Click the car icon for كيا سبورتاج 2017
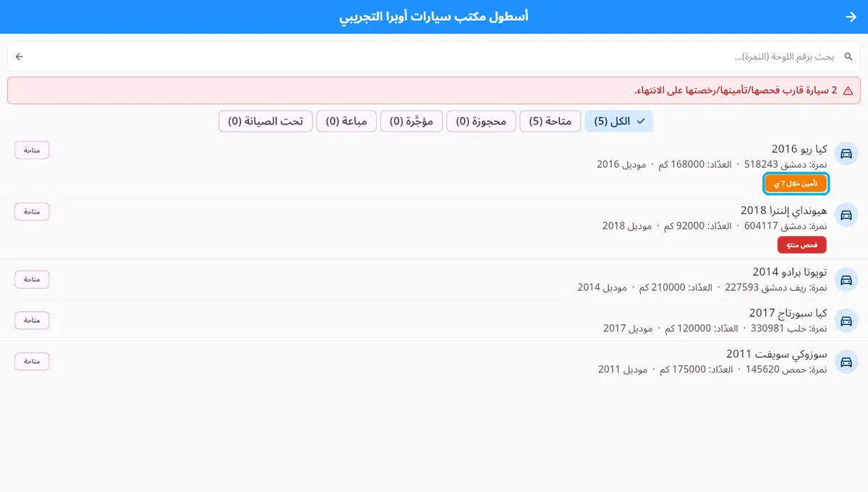868x492 pixels. tap(845, 321)
